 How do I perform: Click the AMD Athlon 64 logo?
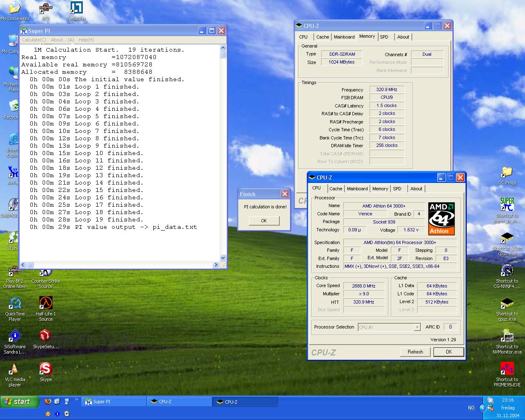(441, 219)
